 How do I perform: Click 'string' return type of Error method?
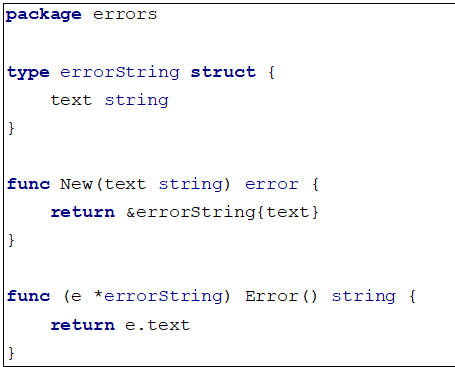(364, 296)
